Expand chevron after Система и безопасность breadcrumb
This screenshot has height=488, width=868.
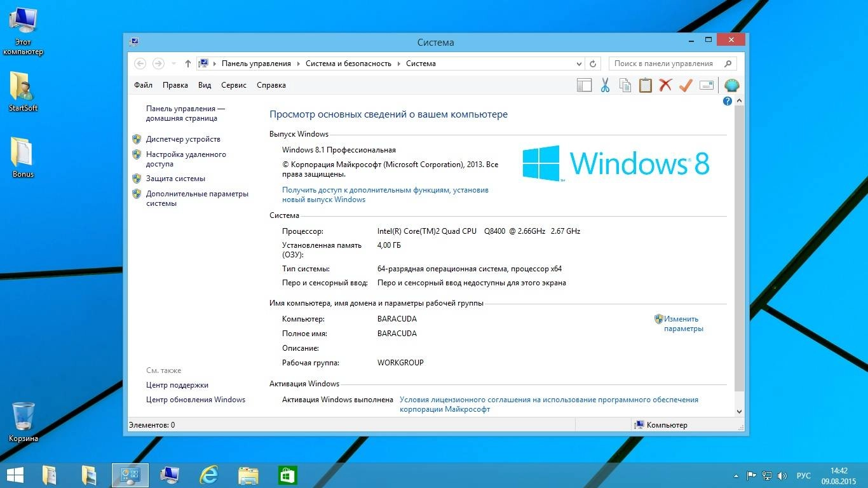coord(399,64)
